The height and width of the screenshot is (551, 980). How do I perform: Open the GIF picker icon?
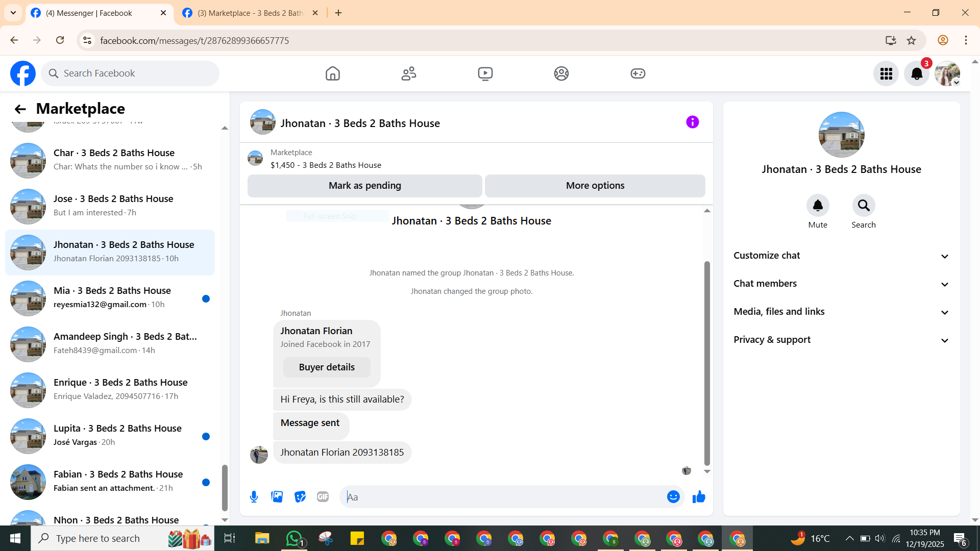pos(323,496)
